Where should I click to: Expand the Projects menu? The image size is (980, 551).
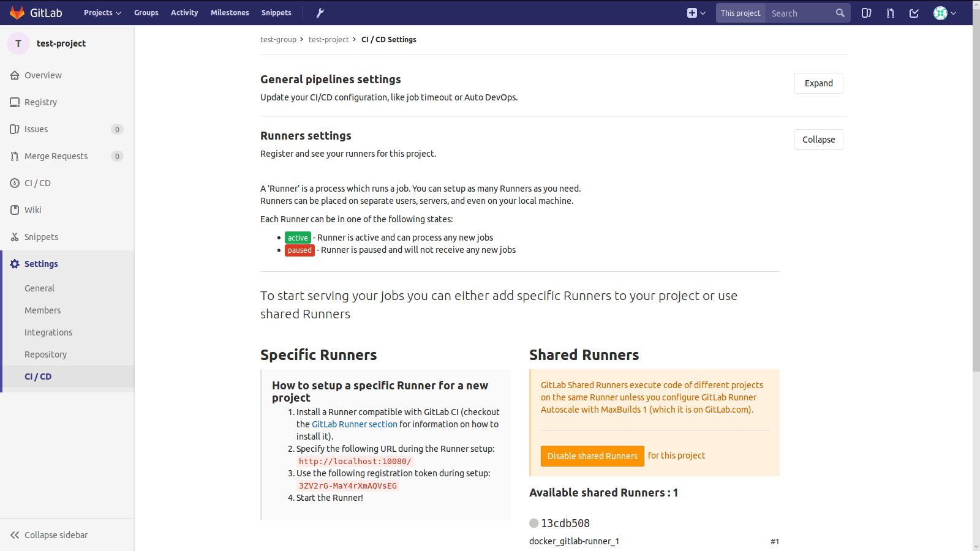point(102,12)
